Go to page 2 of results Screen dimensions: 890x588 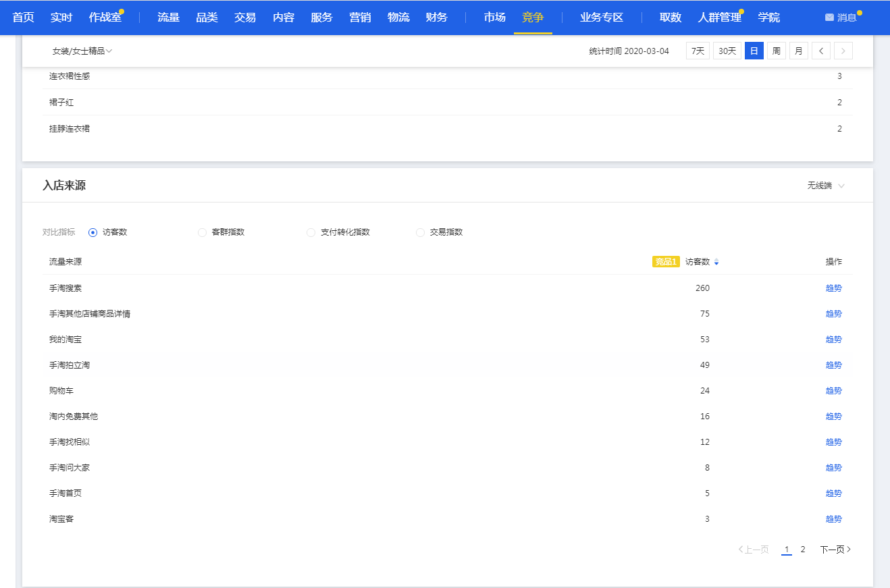pos(803,550)
